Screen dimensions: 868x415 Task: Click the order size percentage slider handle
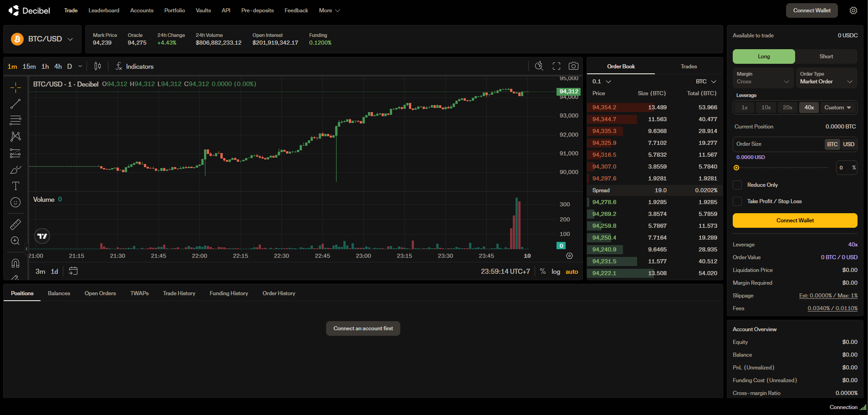click(736, 168)
